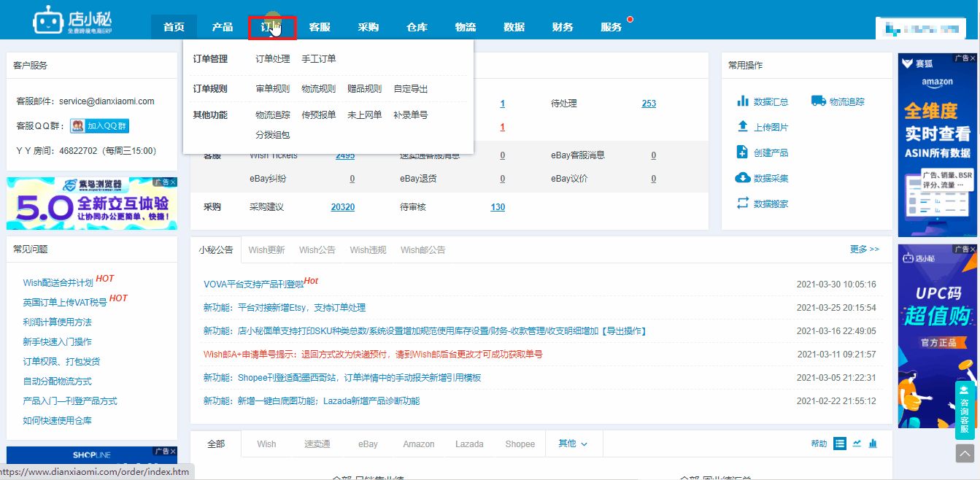Select the list view toggle icon

tap(840, 444)
